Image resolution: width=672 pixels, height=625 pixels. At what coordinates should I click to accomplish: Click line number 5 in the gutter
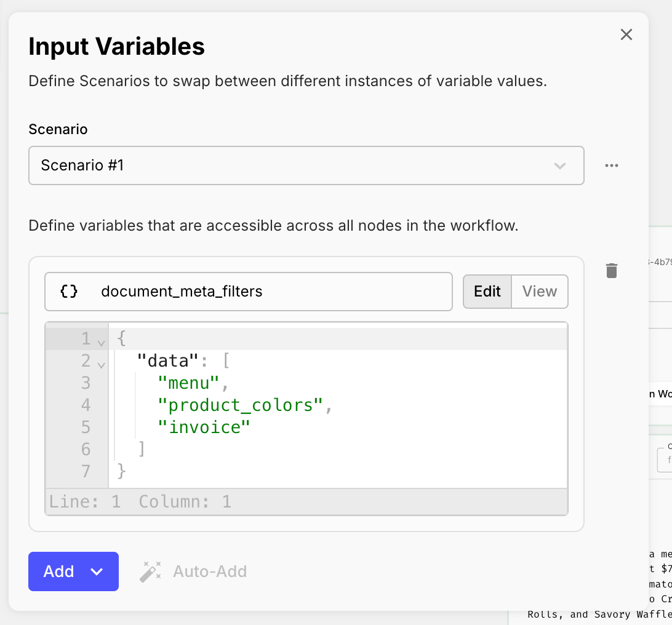click(86, 427)
